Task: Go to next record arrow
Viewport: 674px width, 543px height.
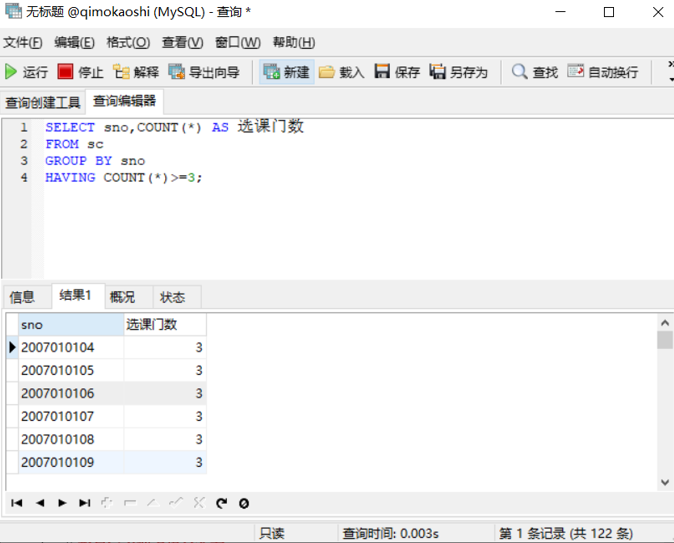Action: 62,503
